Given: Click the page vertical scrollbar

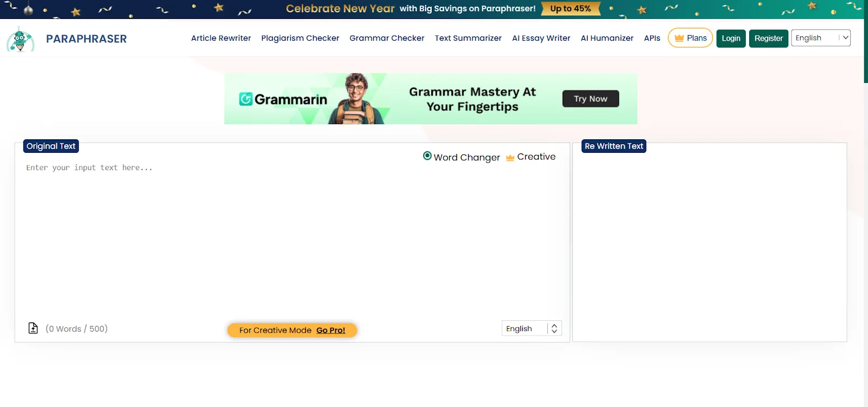Looking at the screenshot, I should 866,42.
